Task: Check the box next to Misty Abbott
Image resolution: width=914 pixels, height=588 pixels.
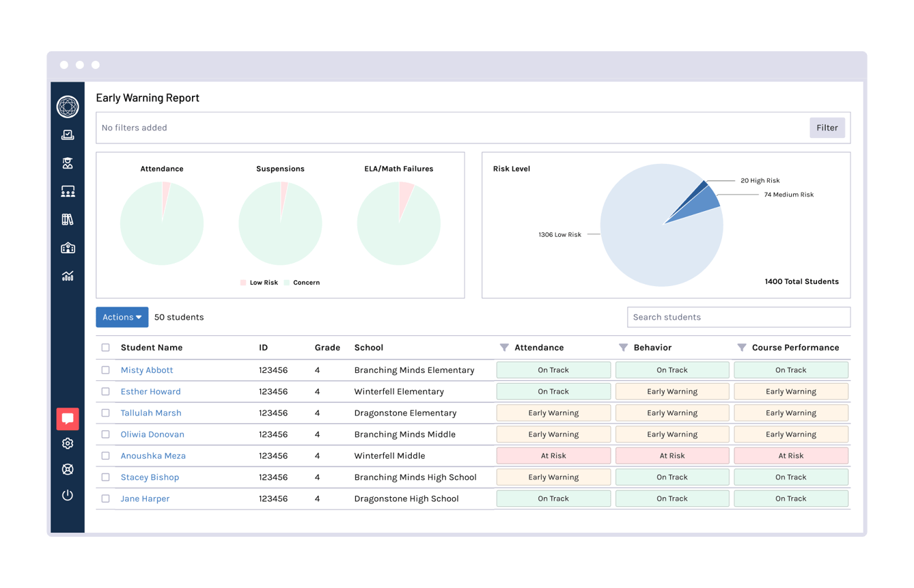Action: (105, 370)
